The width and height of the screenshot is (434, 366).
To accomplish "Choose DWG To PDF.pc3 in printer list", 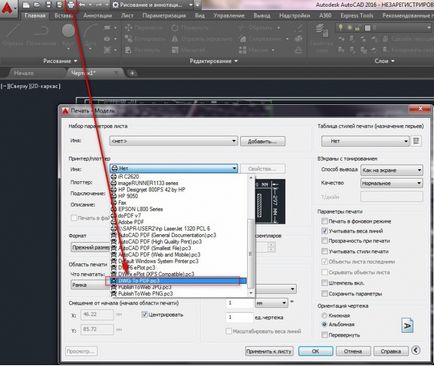I will coord(179,281).
